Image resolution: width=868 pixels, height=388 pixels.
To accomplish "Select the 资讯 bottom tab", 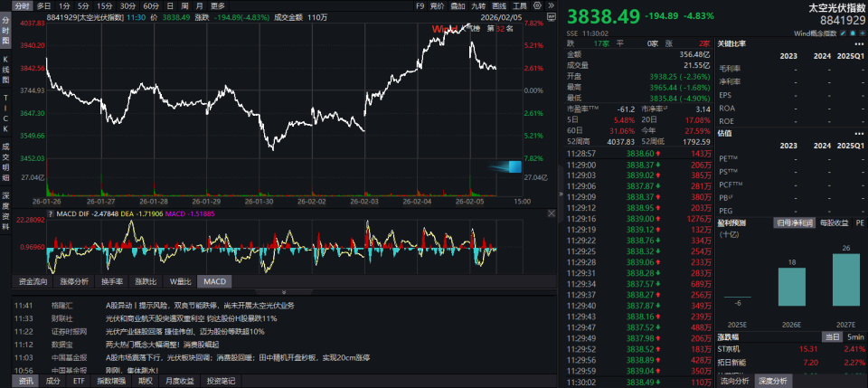I will point(25,381).
